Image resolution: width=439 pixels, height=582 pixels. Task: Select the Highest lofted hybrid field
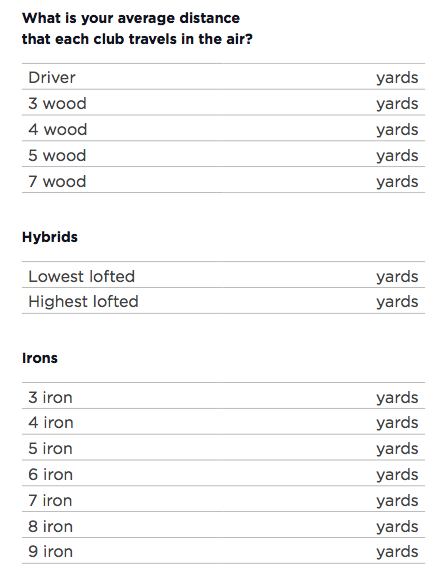(223, 301)
